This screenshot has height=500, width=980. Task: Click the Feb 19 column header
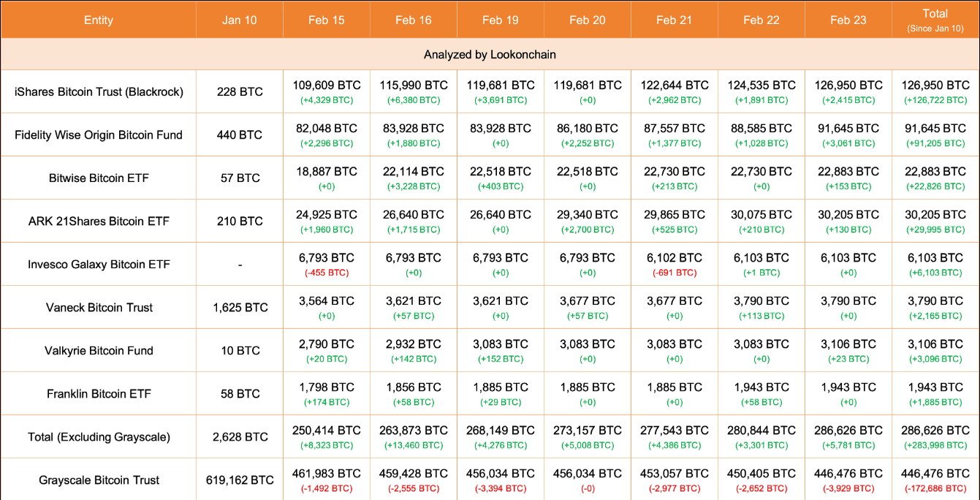coord(501,20)
